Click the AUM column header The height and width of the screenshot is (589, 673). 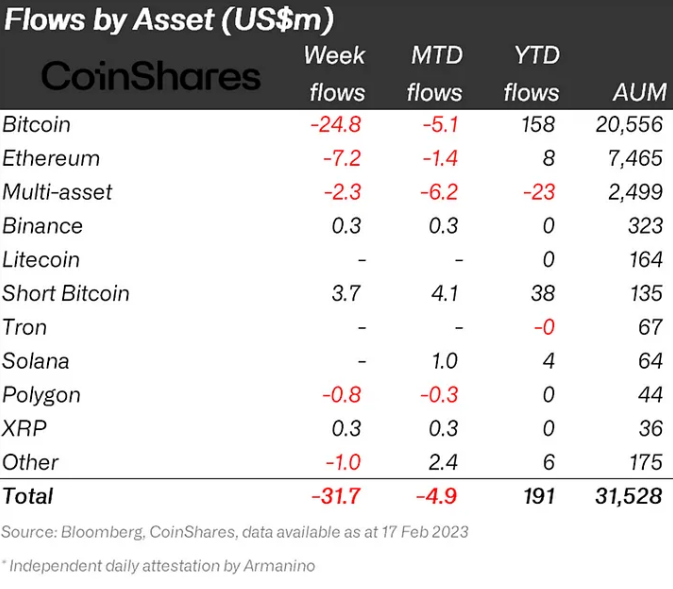640,92
